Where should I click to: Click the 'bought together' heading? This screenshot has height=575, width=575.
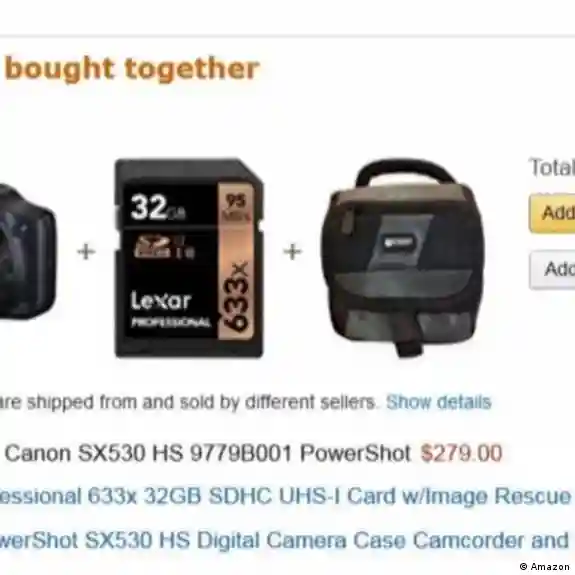tap(132, 69)
